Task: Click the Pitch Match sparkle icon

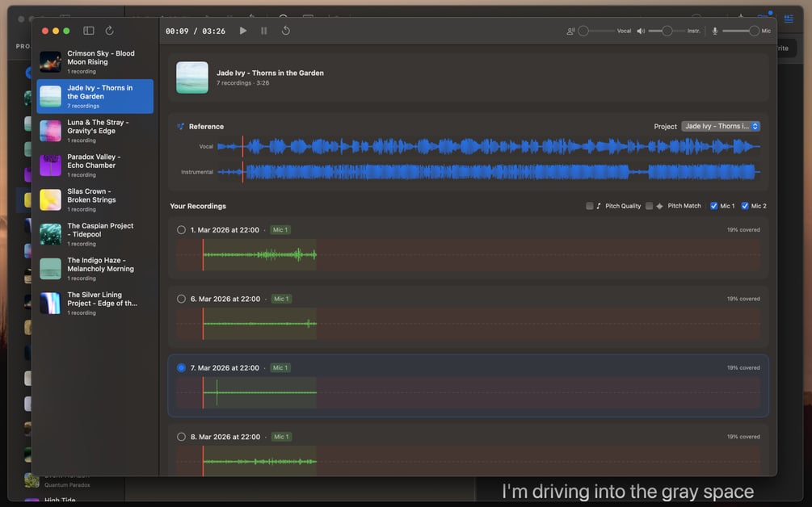Action: click(x=659, y=206)
